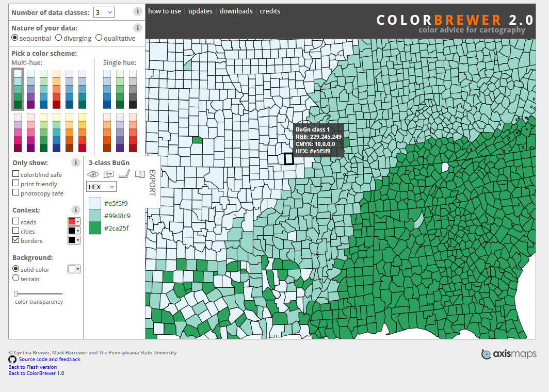The height and width of the screenshot is (392, 549).
Task: Select the diverging data type radio button
Action: point(58,37)
